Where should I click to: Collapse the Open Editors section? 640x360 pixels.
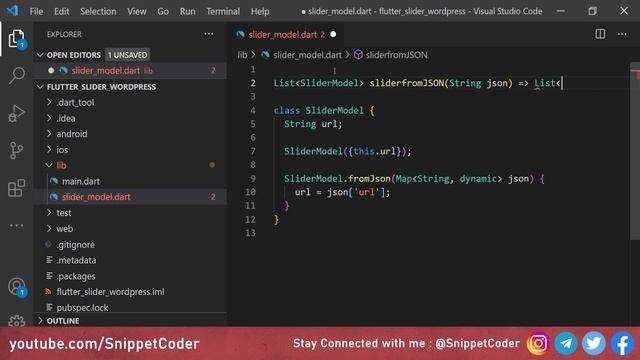[x=40, y=55]
